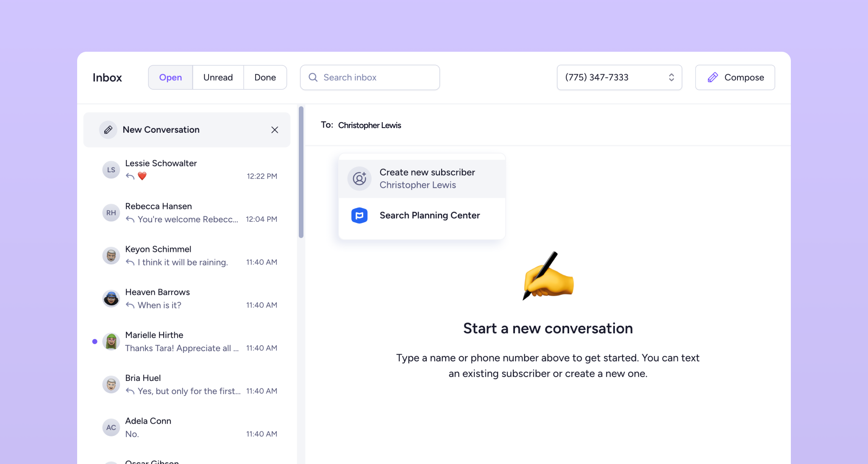Viewport: 868px width, 464px height.
Task: Click the Planning Center blue logo icon
Action: (x=359, y=215)
